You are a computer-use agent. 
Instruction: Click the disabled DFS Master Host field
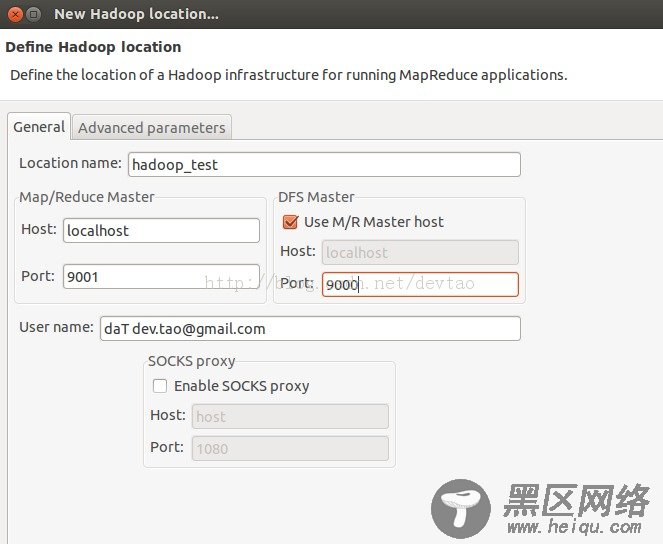coord(420,253)
